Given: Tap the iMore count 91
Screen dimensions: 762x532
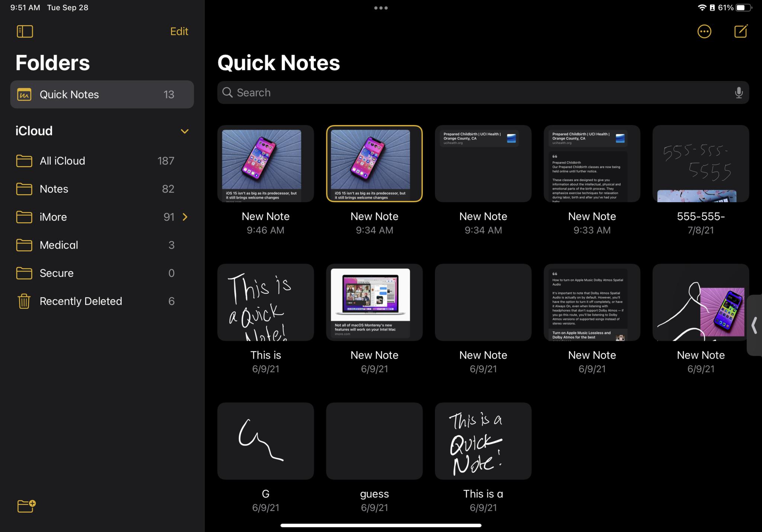Looking at the screenshot, I should tap(169, 217).
